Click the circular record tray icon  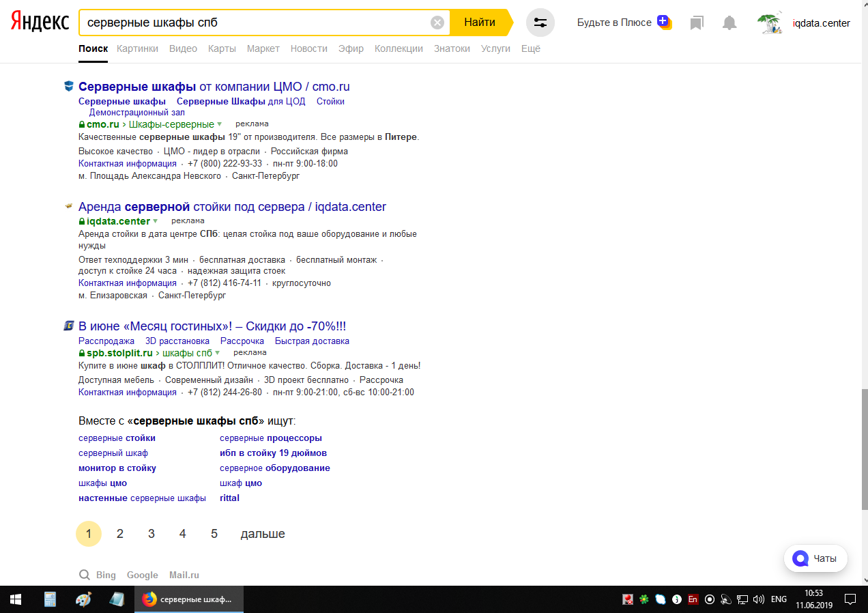click(710, 599)
